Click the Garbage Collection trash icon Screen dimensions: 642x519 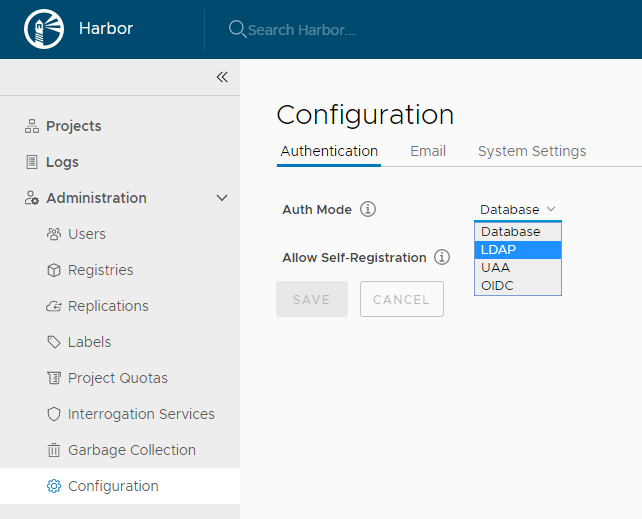tap(54, 450)
